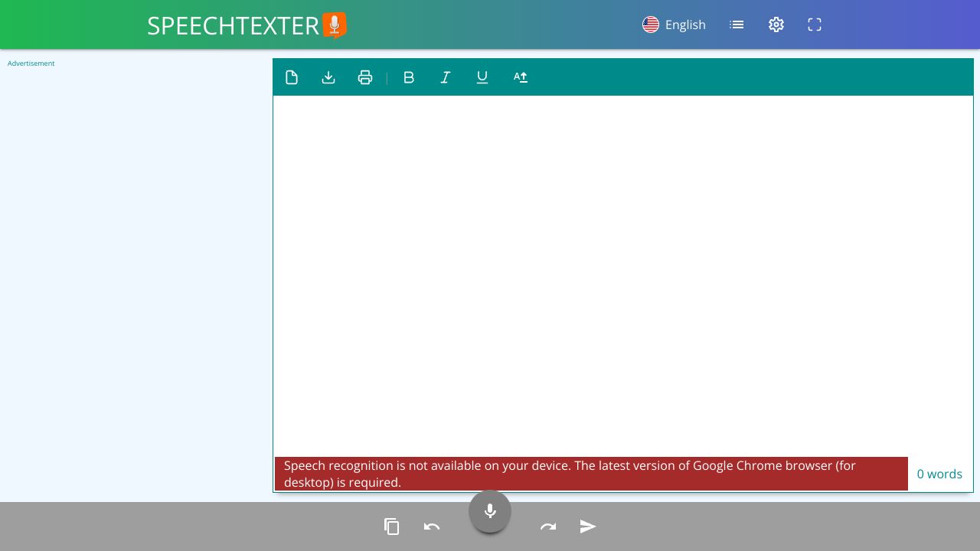Start voice recording with microphone button
This screenshot has width=980, height=551.
[x=490, y=511]
